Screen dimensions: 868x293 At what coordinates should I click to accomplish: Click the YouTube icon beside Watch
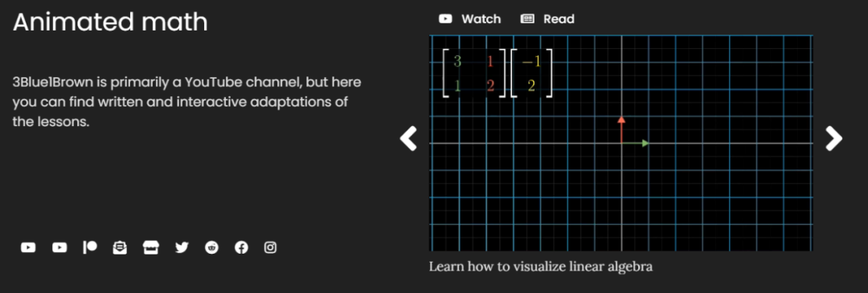pos(445,18)
